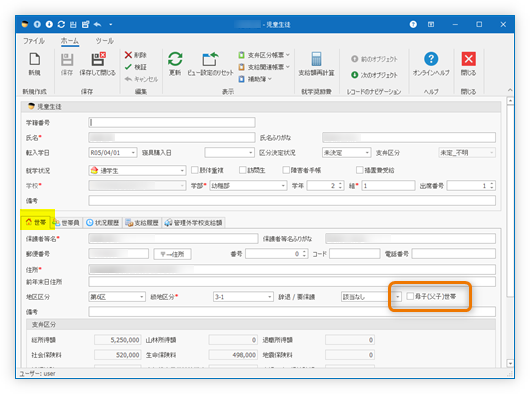
Task: Toggle the 訪問生 checkbox
Action: [242, 170]
